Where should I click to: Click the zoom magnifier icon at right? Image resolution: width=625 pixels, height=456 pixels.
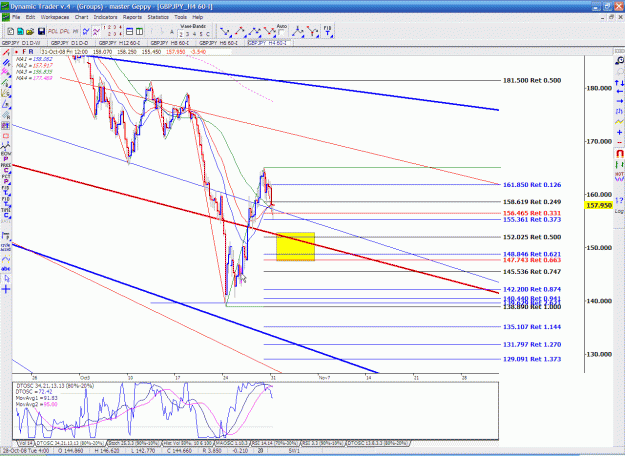619,60
